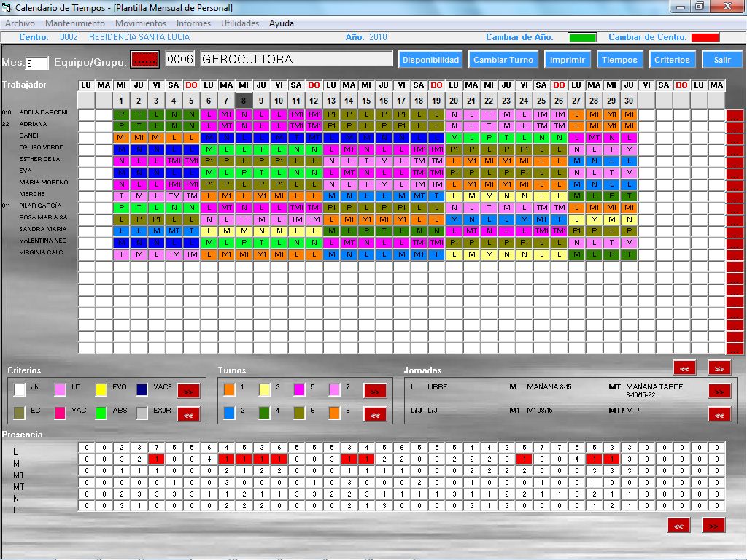Advance the Jornadas list with forward arrows
This screenshot has height=560, width=747.
point(719,391)
